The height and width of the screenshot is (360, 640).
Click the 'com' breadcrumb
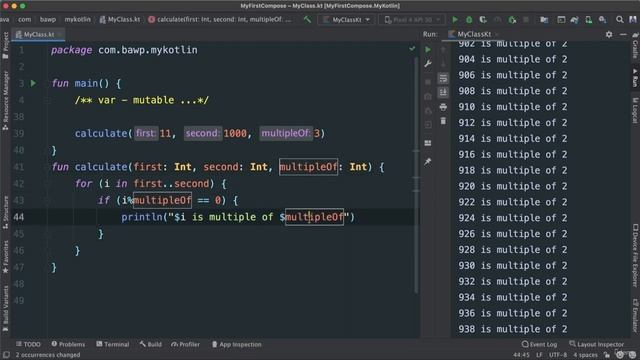(24, 19)
